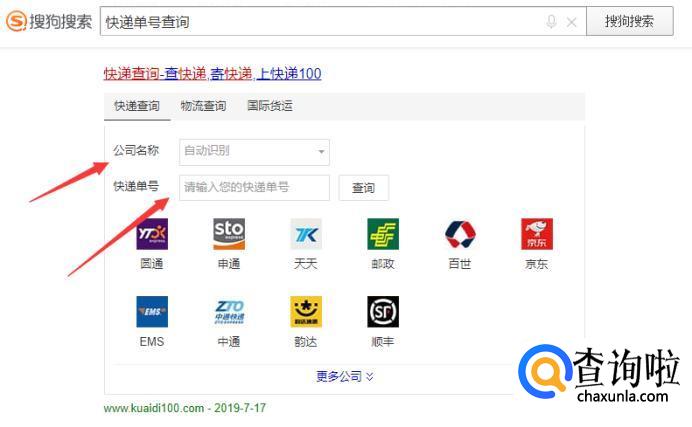692x427 pixels.
Task: Clear the search box with X icon
Action: pos(572,22)
